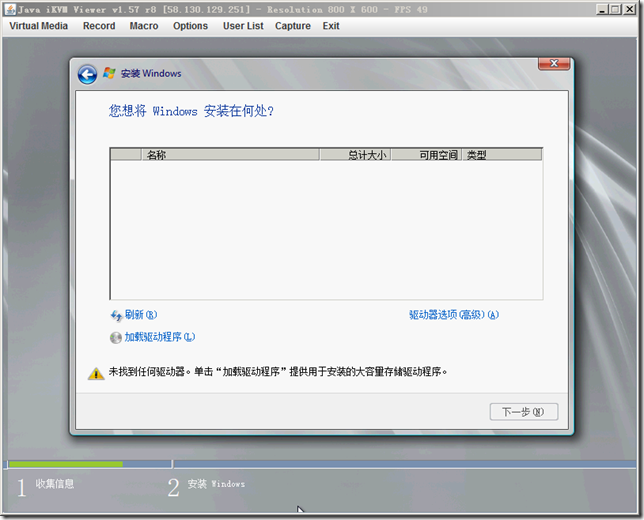Click the yellow warning triangle icon
The image size is (644, 520).
pyautogui.click(x=96, y=373)
